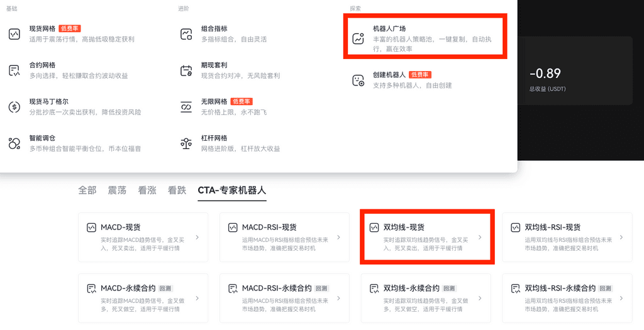Click the 合约网格 icon
This screenshot has height=330, width=644.
point(14,70)
